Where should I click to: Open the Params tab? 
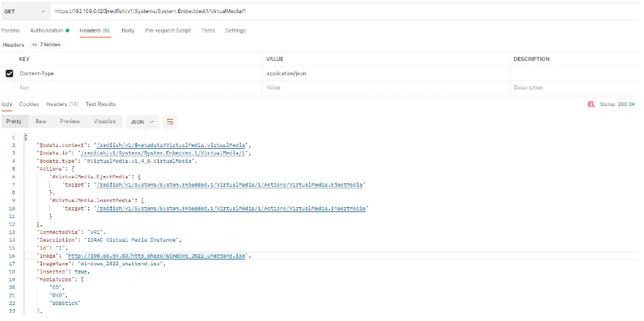tap(11, 30)
